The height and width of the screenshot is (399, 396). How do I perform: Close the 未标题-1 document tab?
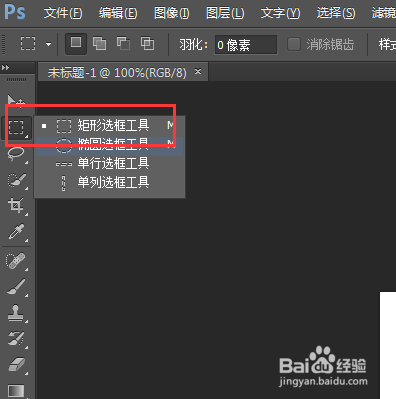pos(198,71)
